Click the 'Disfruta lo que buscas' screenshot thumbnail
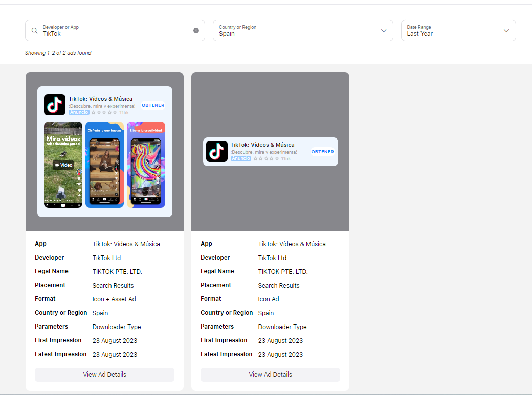The width and height of the screenshot is (532, 395). pyautogui.click(x=104, y=165)
